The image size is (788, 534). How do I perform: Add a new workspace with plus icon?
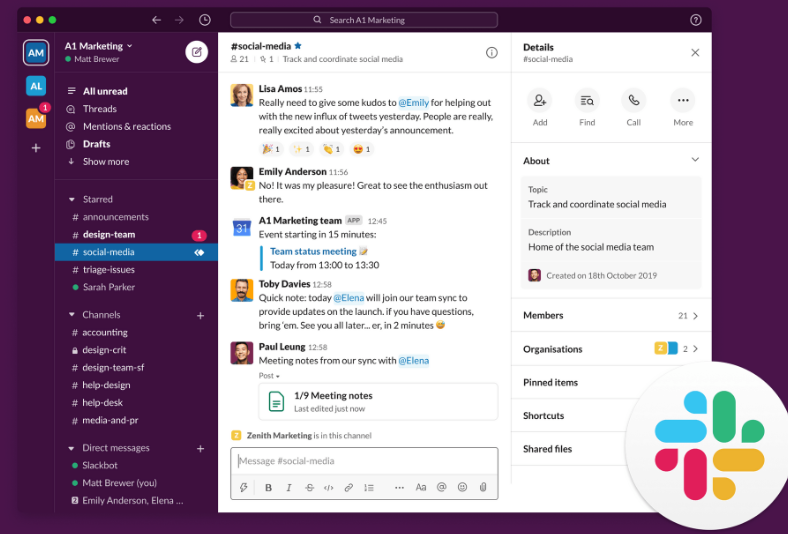pos(36,148)
